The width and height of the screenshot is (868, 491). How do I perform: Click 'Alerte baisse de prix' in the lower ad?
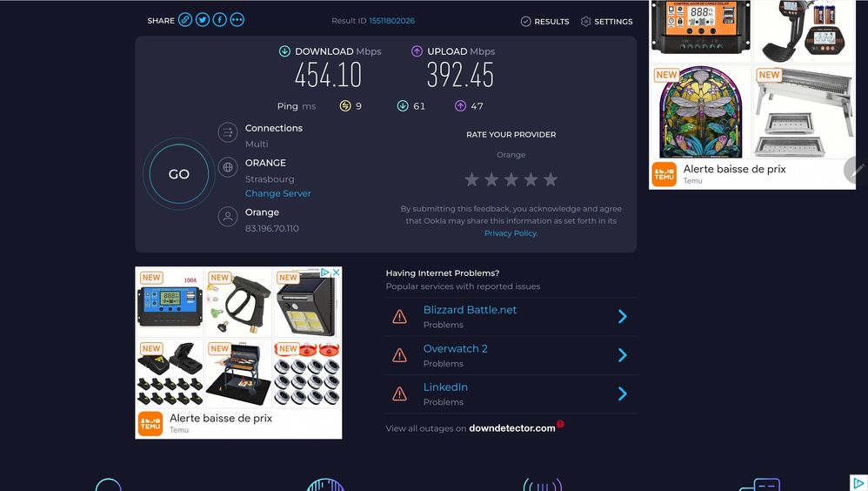point(221,419)
